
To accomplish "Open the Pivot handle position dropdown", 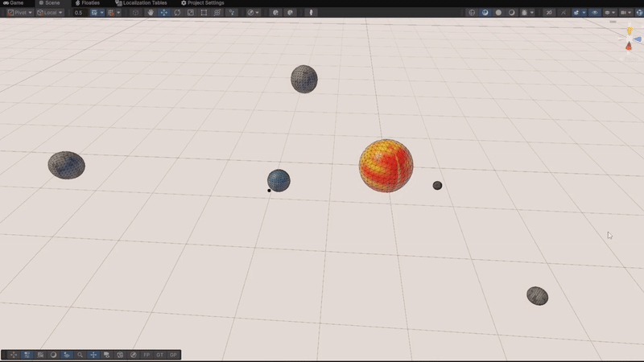I will (x=19, y=13).
